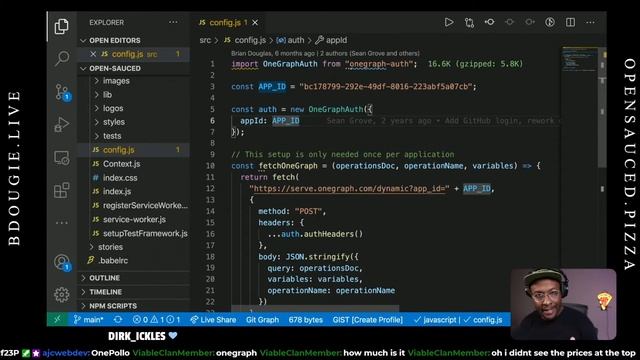Expand the stories folder
The height and width of the screenshot is (360, 640).
(110, 247)
